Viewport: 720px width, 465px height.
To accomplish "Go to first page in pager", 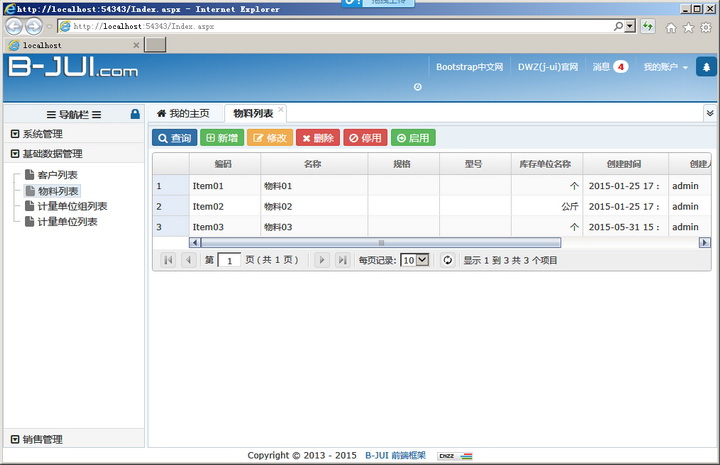I will (169, 260).
